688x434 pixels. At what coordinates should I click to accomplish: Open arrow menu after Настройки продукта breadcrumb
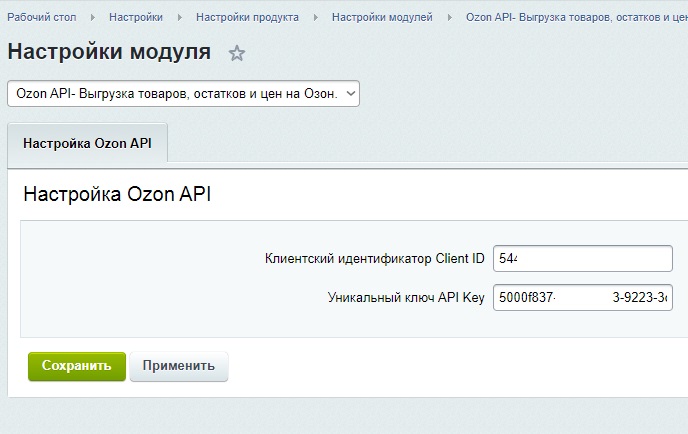[316, 17]
